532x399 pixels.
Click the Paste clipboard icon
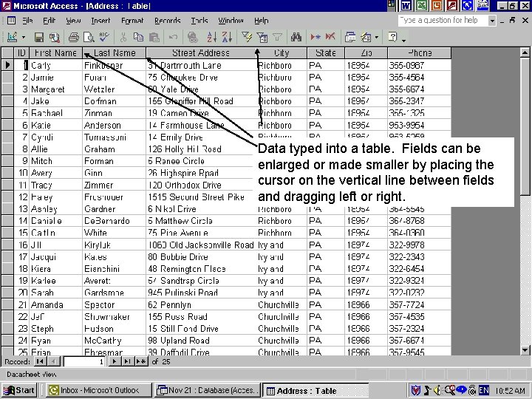click(154, 37)
